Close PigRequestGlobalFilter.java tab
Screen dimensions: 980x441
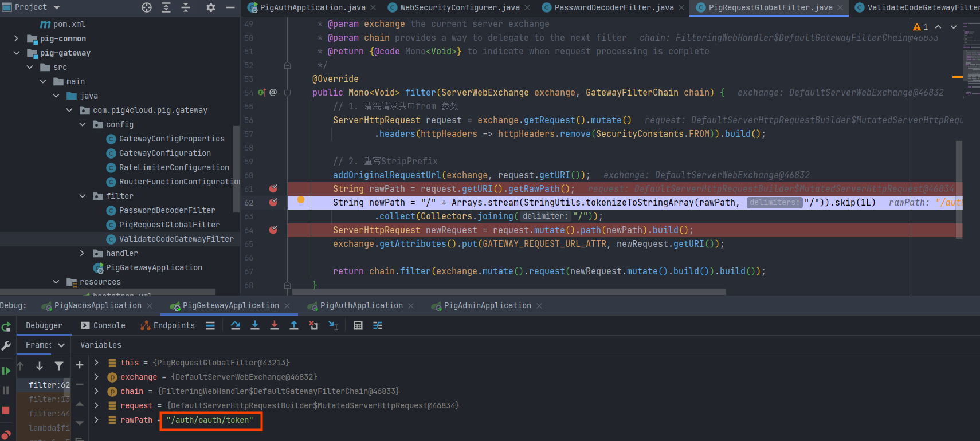[840, 7]
